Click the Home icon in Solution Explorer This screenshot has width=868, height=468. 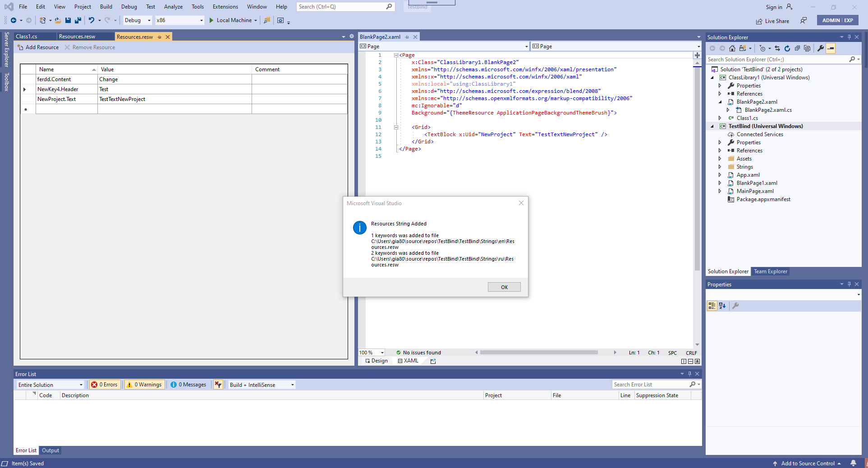coord(732,48)
